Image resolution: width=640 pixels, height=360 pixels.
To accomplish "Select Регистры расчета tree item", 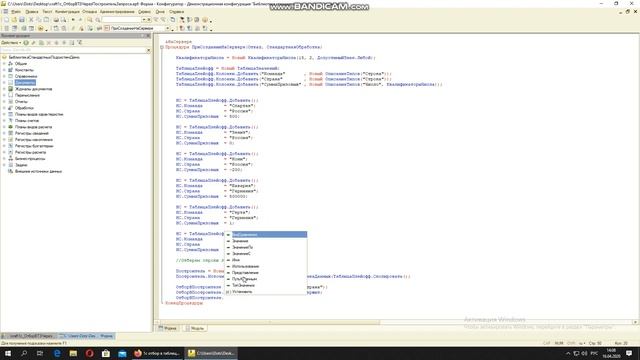I will 31,152.
